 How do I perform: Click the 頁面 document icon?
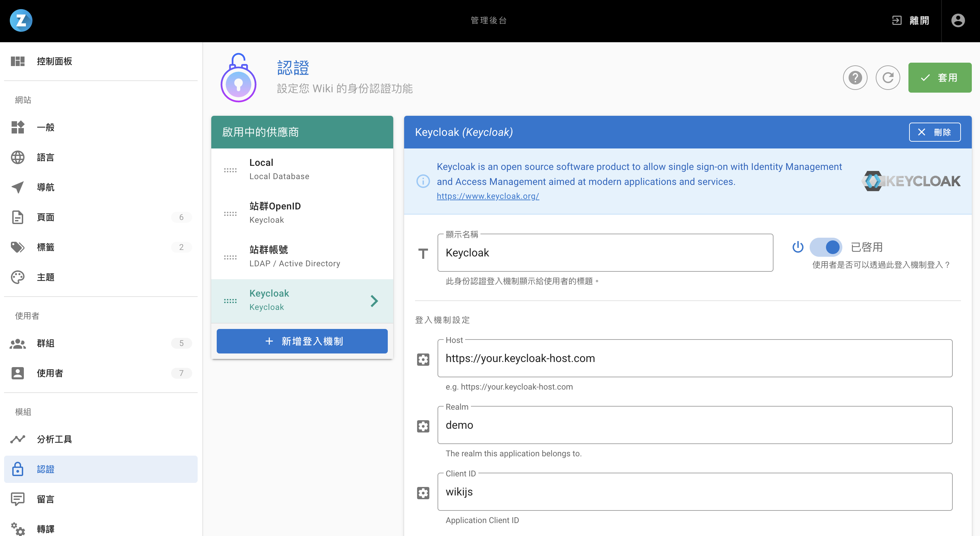coord(17,217)
